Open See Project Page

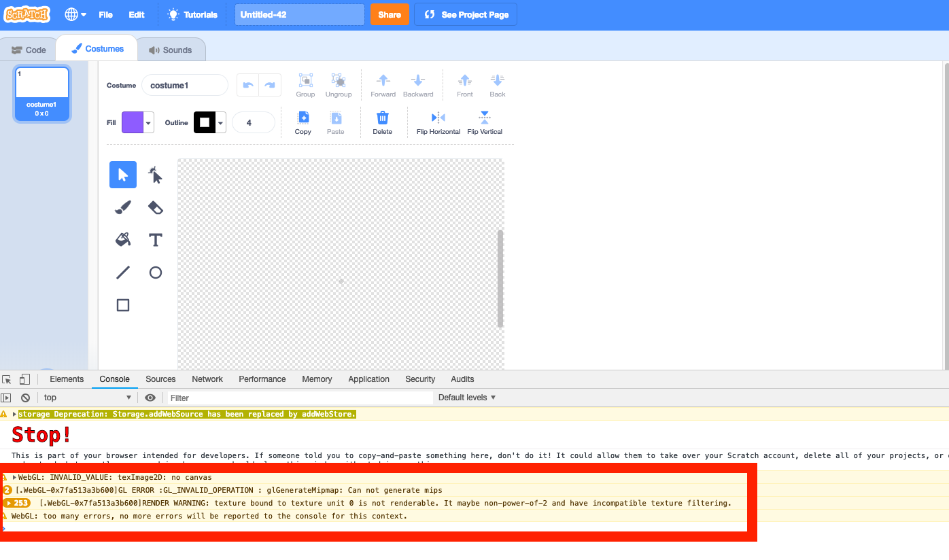pyautogui.click(x=465, y=14)
